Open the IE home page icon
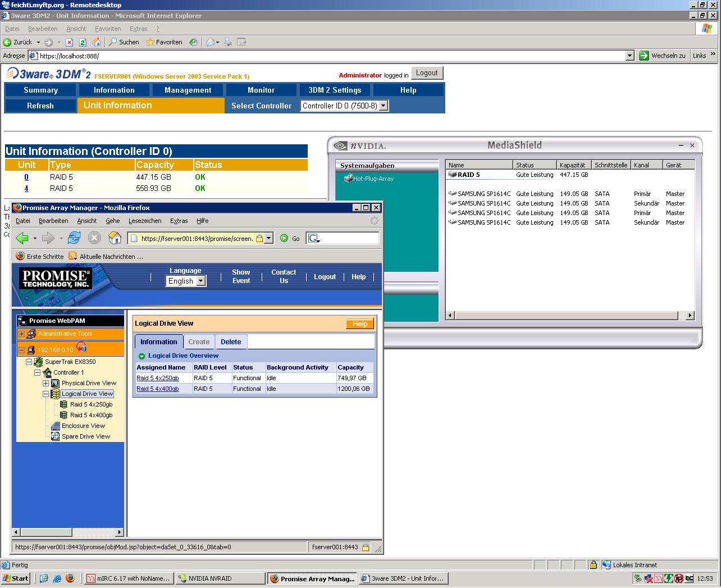721x588 pixels. pyautogui.click(x=97, y=42)
